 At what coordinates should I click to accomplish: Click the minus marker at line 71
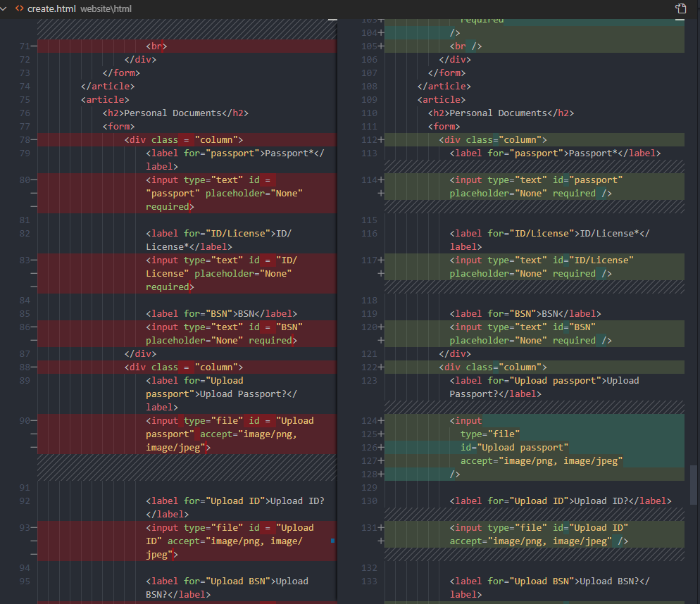click(33, 46)
